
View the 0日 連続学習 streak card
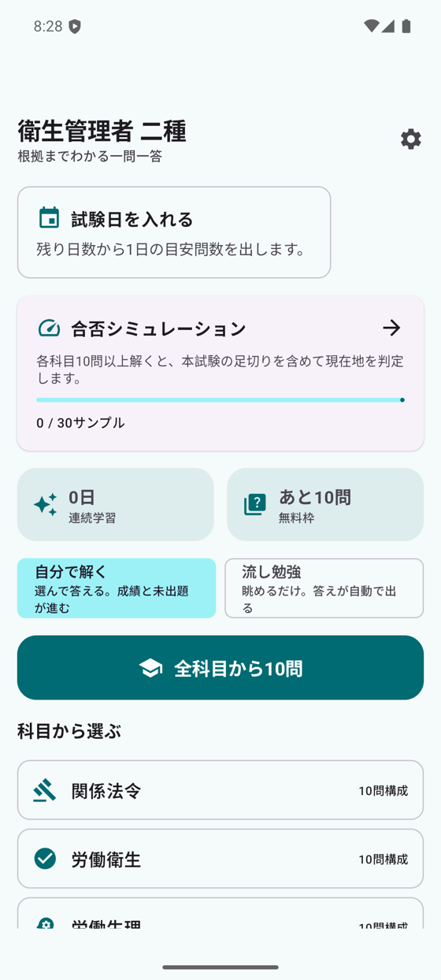pos(116,504)
